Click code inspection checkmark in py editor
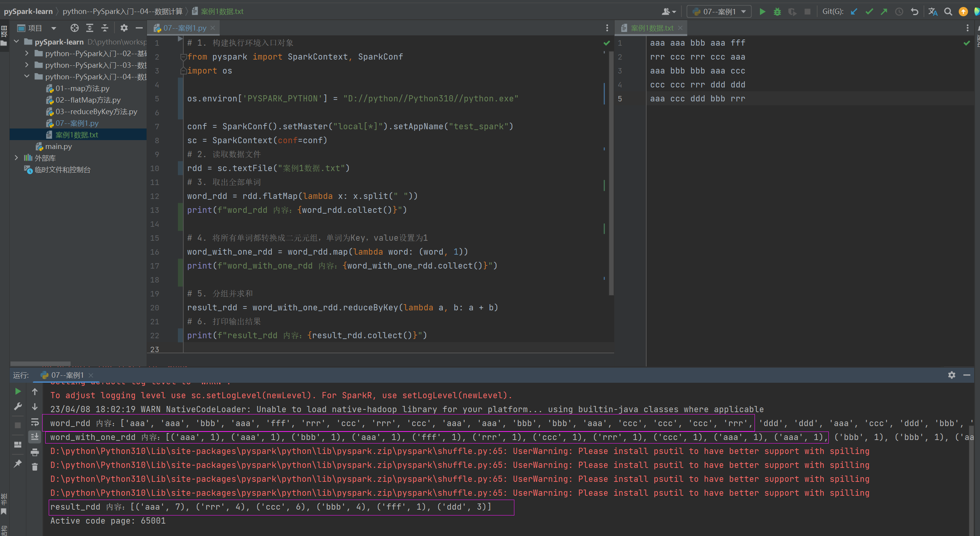Screen dimensions: 980x536 (x=606, y=43)
